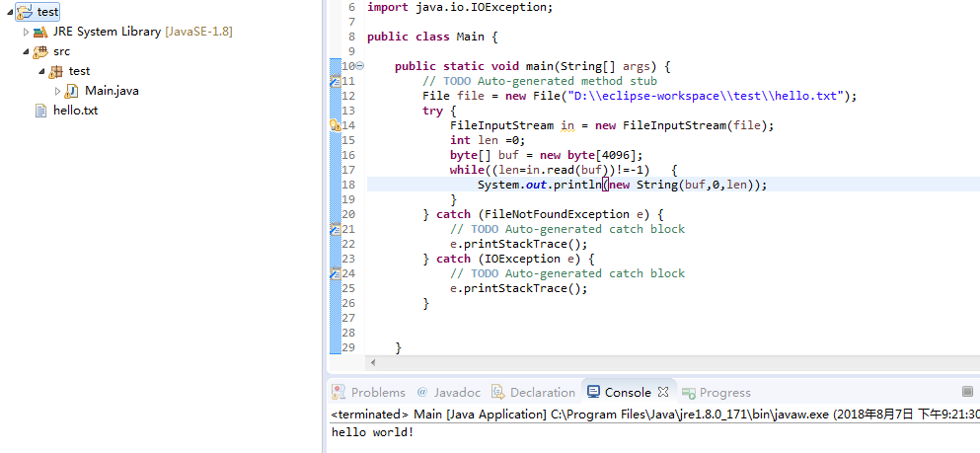Click the Progress tab icon

(x=689, y=393)
